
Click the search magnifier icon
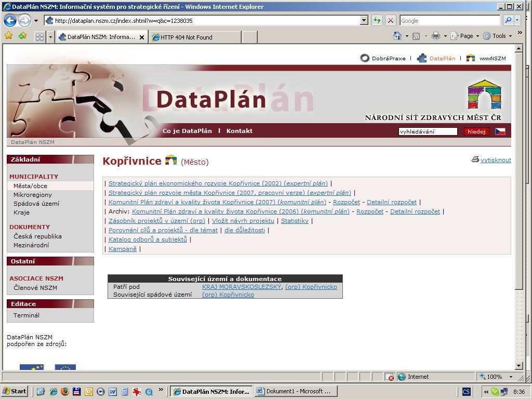tap(508, 21)
